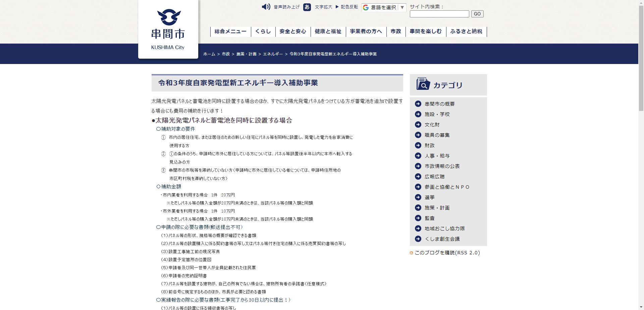This screenshot has height=310, width=644.
Task: Open the 総合メニュー menu
Action: pos(230,32)
